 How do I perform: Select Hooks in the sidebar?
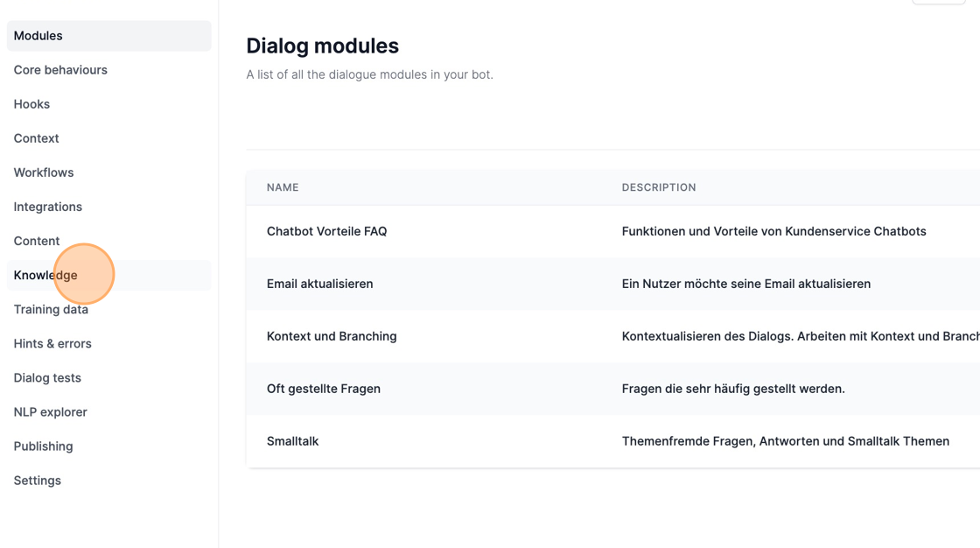point(108,104)
